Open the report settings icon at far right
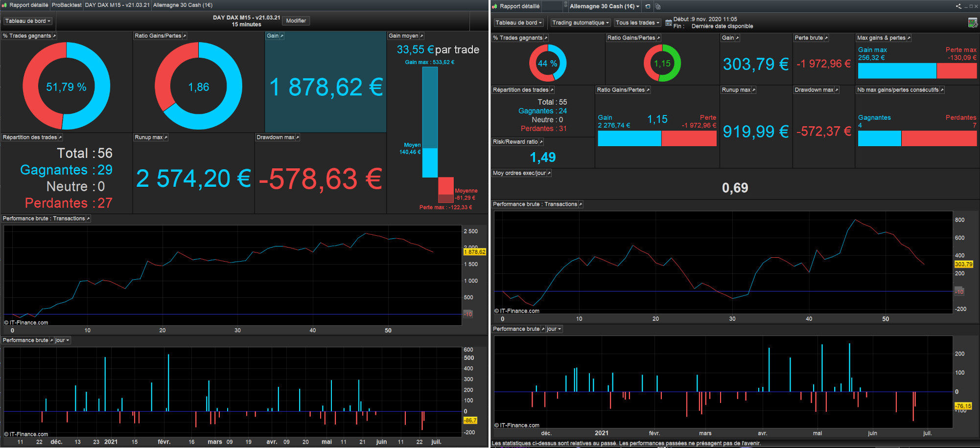 (x=972, y=23)
